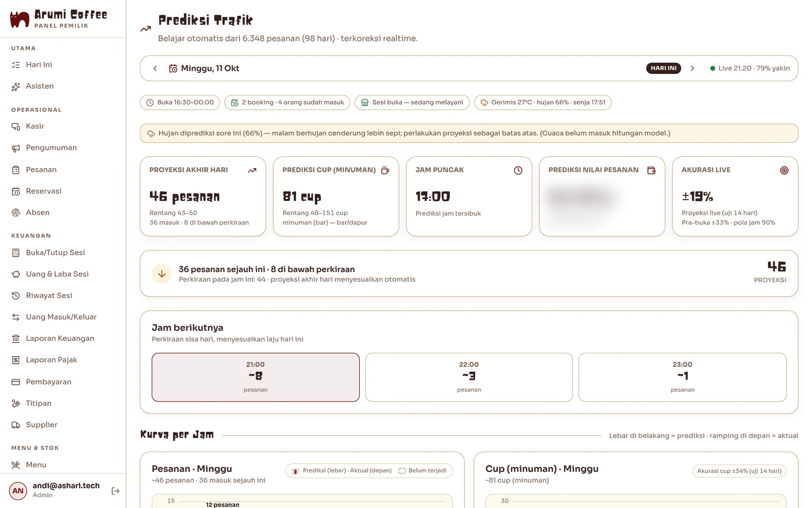Screen dimensions: 812x508
Task: Click the 2 booking chip
Action: click(x=287, y=102)
